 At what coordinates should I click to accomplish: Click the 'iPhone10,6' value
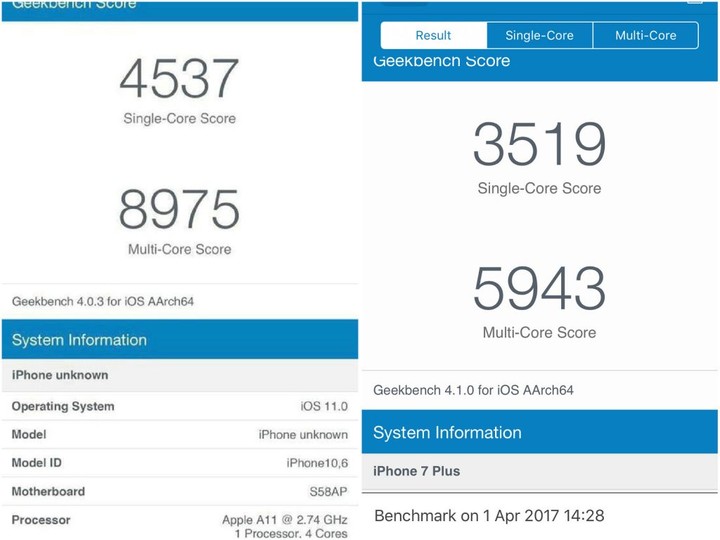pos(317,463)
